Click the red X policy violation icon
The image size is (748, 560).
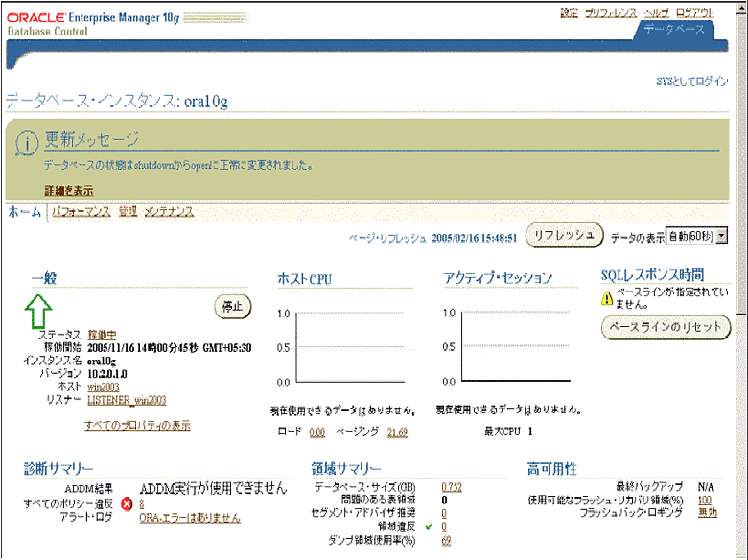[x=127, y=503]
